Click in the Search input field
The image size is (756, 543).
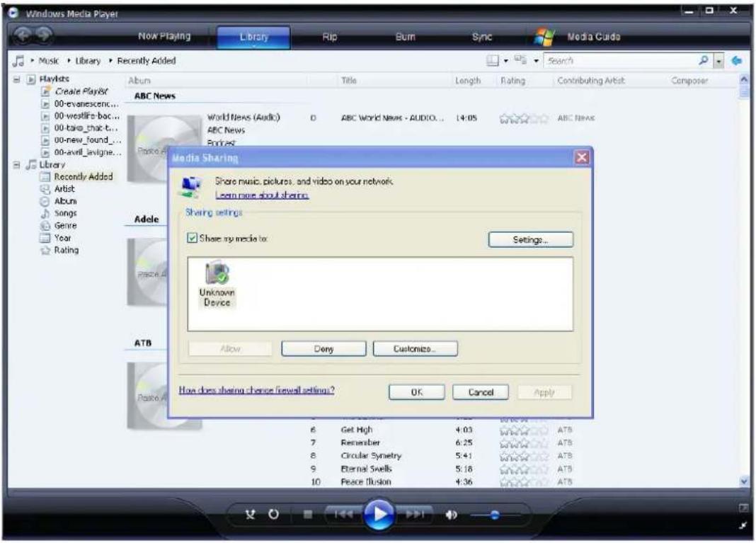click(620, 61)
